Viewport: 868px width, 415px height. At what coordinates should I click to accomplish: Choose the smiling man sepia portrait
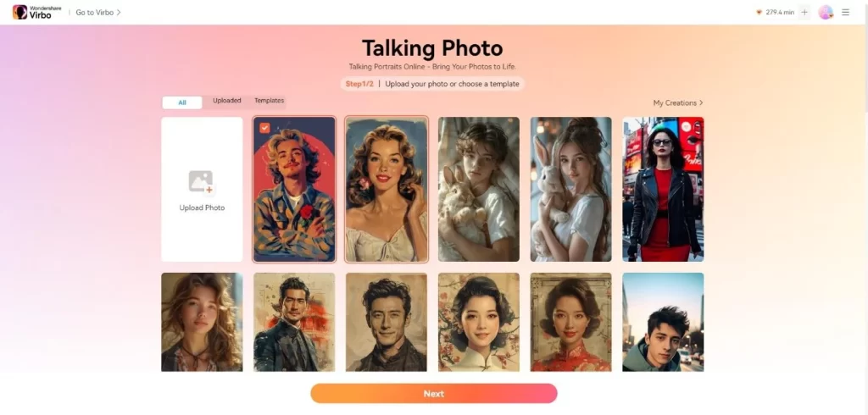click(387, 322)
